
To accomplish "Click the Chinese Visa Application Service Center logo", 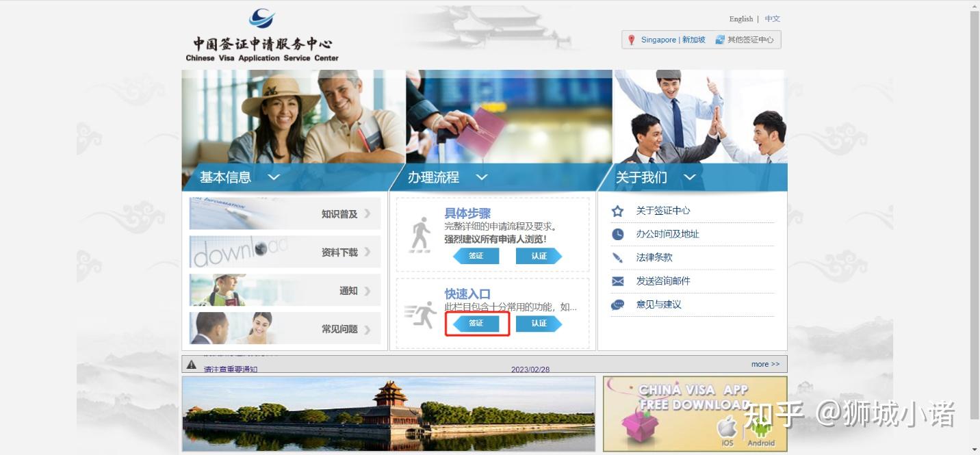I will coord(262,36).
